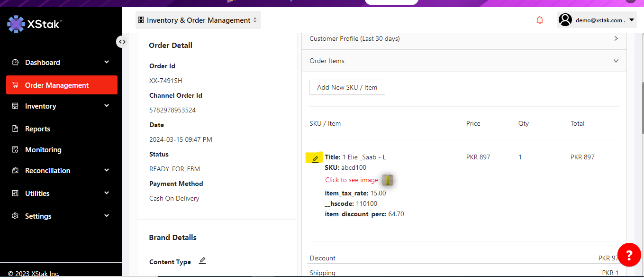This screenshot has width=644, height=277.
Task: Edit Content Type using pencil icon
Action: point(202,261)
